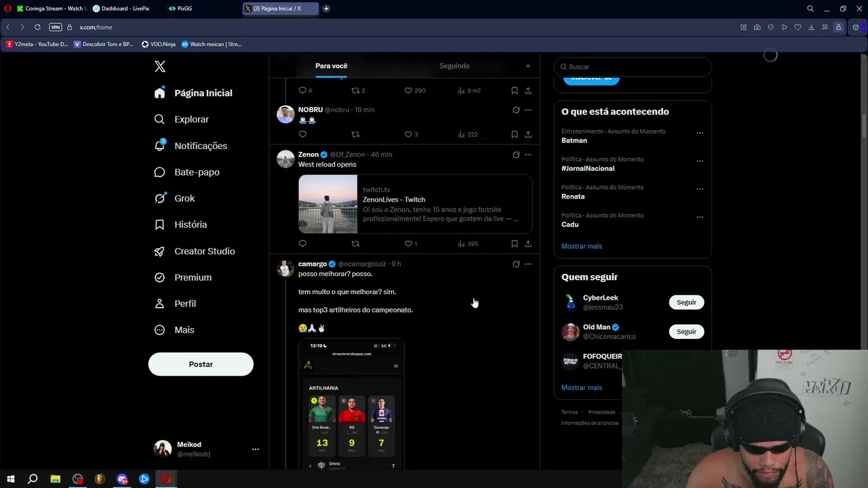The height and width of the screenshot is (488, 868).
Task: Repost NOBRU's post
Action: (355, 134)
